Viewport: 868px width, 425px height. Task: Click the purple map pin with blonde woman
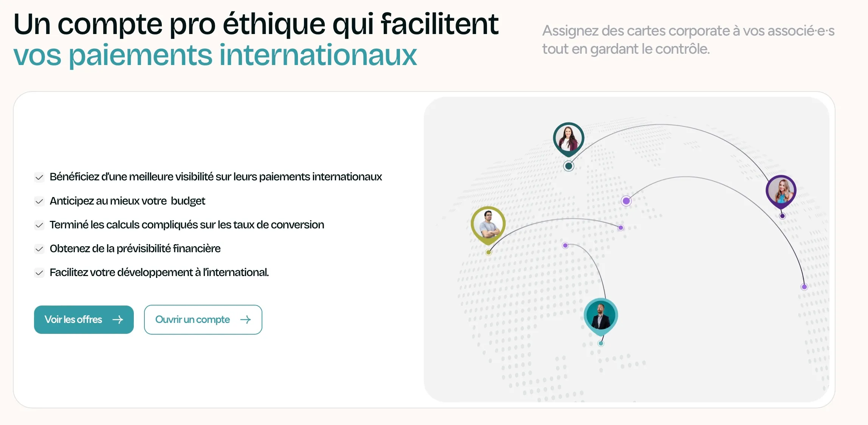781,191
